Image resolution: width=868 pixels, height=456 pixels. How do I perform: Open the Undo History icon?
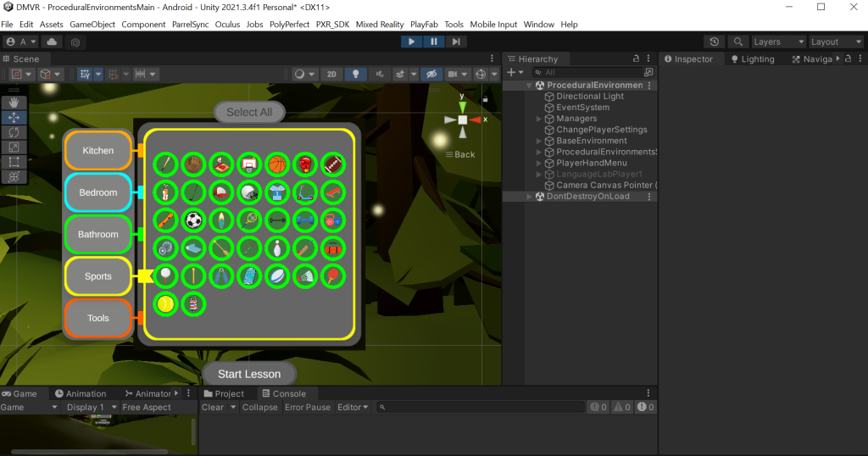[x=715, y=42]
